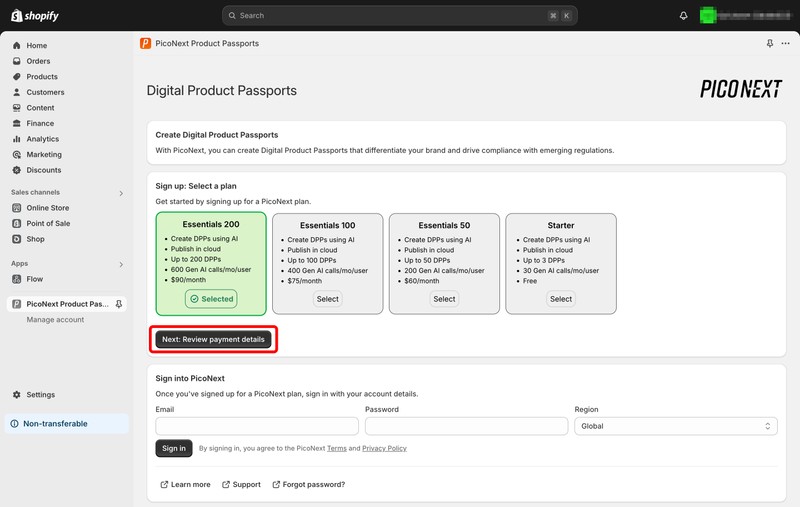Select the Essentials 100 plan

click(x=327, y=299)
